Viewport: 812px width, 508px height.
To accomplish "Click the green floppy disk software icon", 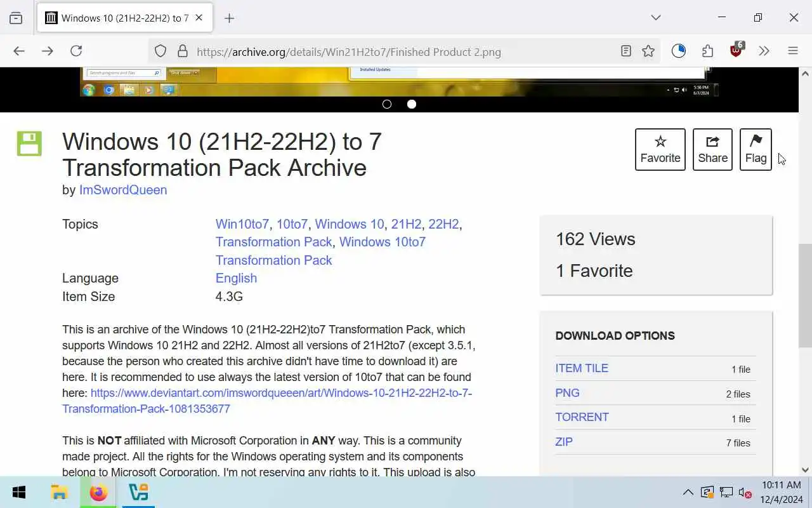I will (29, 144).
